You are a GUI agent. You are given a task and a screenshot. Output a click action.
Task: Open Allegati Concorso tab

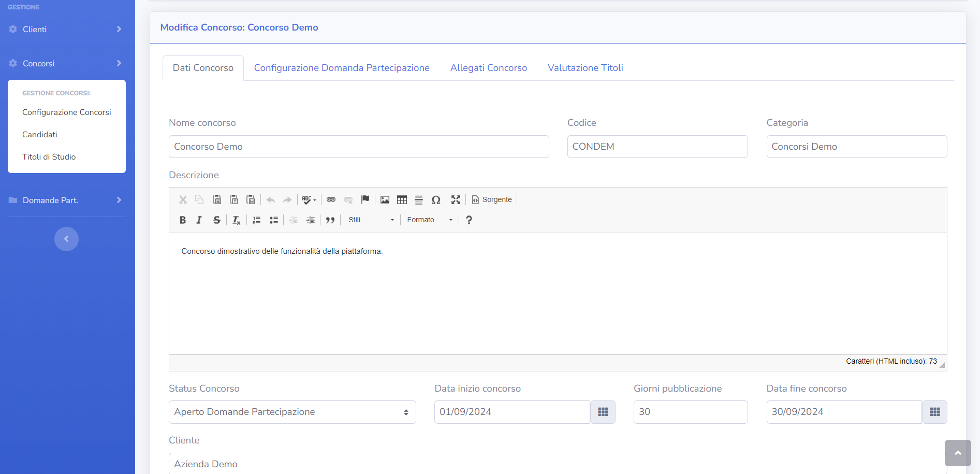pos(489,68)
